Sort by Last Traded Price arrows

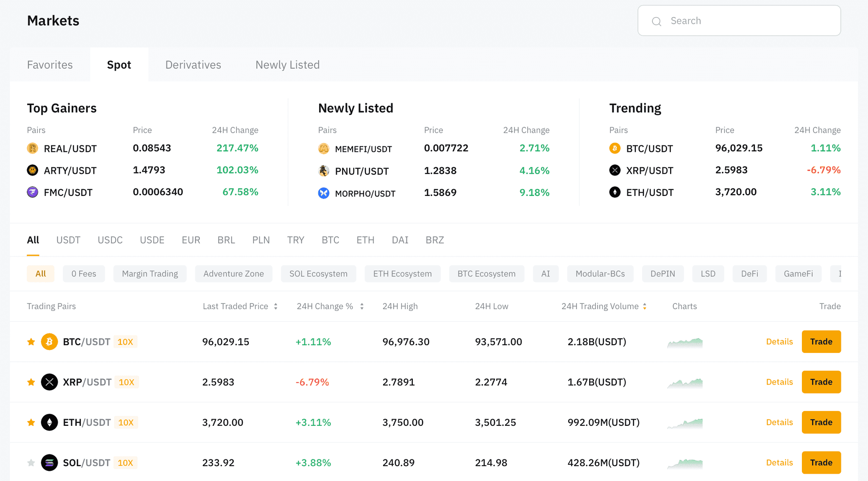pyautogui.click(x=276, y=306)
